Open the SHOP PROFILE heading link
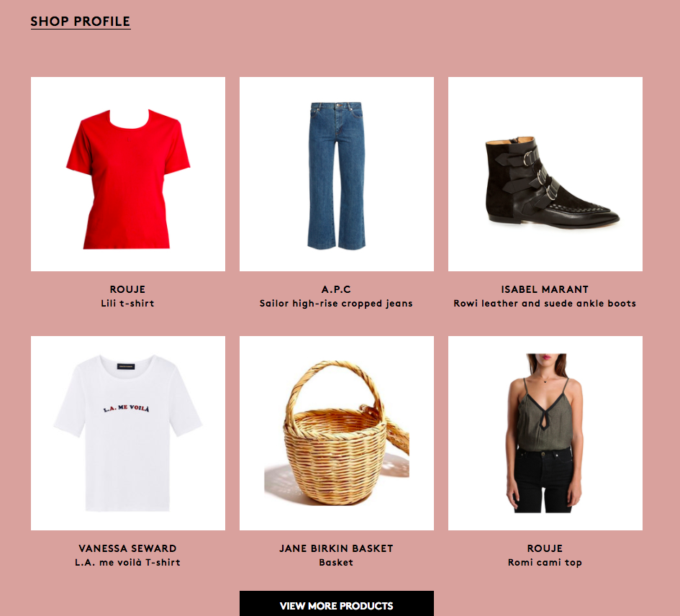 coord(80,22)
